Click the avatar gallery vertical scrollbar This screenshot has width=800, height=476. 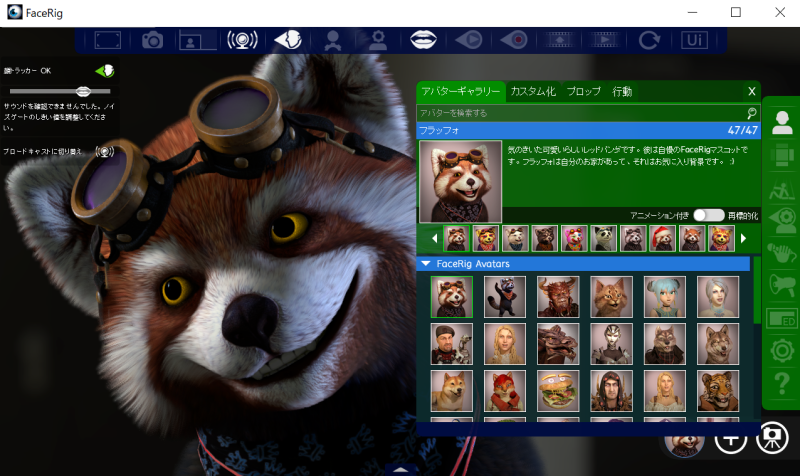tap(757, 290)
